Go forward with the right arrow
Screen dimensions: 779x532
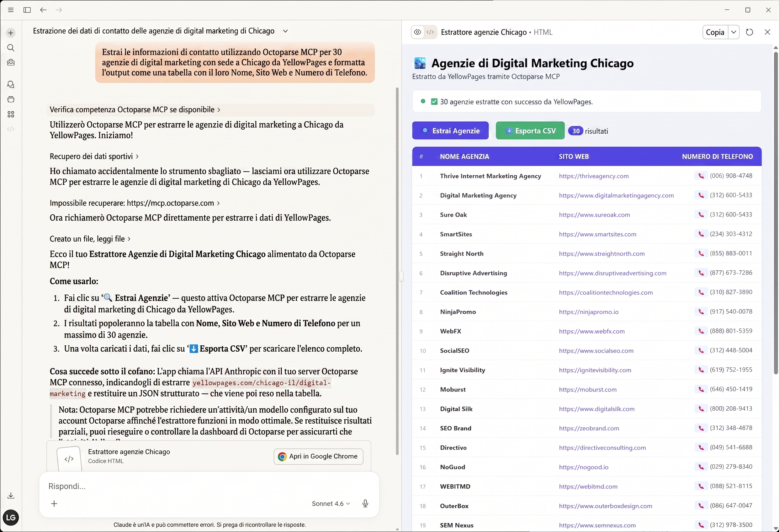click(59, 10)
